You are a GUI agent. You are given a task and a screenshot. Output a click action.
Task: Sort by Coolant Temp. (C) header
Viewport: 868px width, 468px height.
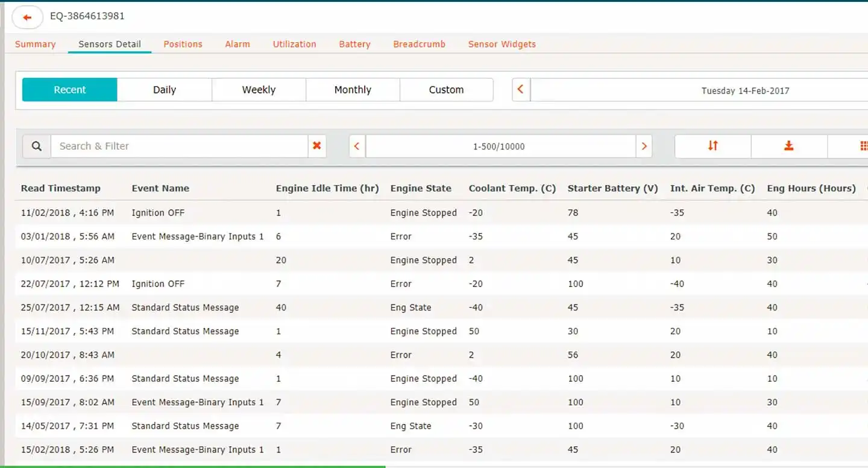pyautogui.click(x=512, y=188)
